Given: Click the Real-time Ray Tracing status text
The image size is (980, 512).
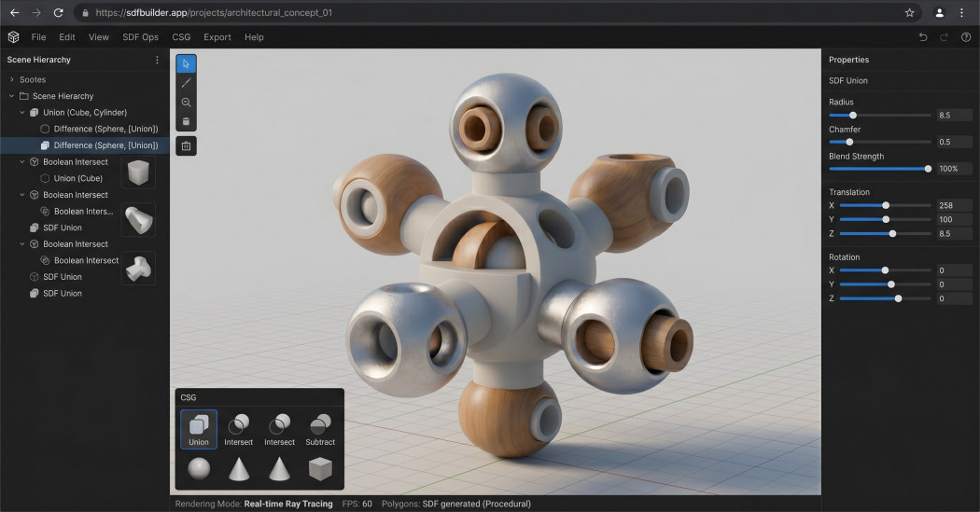Looking at the screenshot, I should (x=288, y=504).
